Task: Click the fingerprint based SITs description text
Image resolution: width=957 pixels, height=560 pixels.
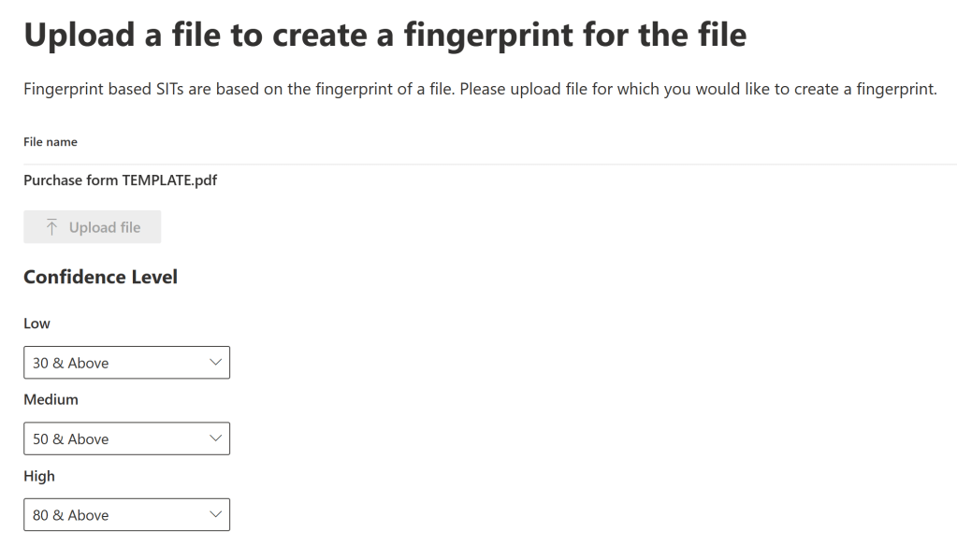Action: (x=480, y=90)
